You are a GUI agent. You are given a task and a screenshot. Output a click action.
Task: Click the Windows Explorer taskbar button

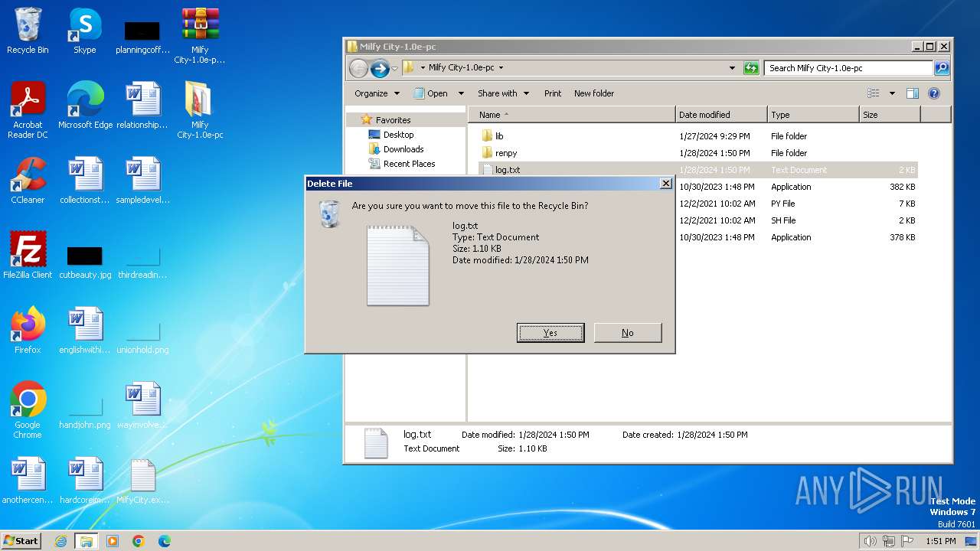(86, 541)
